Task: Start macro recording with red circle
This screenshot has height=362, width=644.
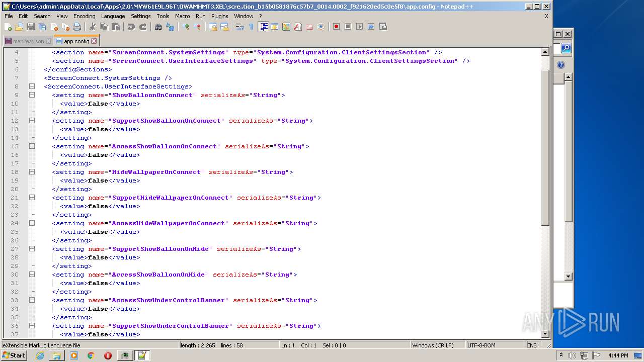Action: coord(336,27)
